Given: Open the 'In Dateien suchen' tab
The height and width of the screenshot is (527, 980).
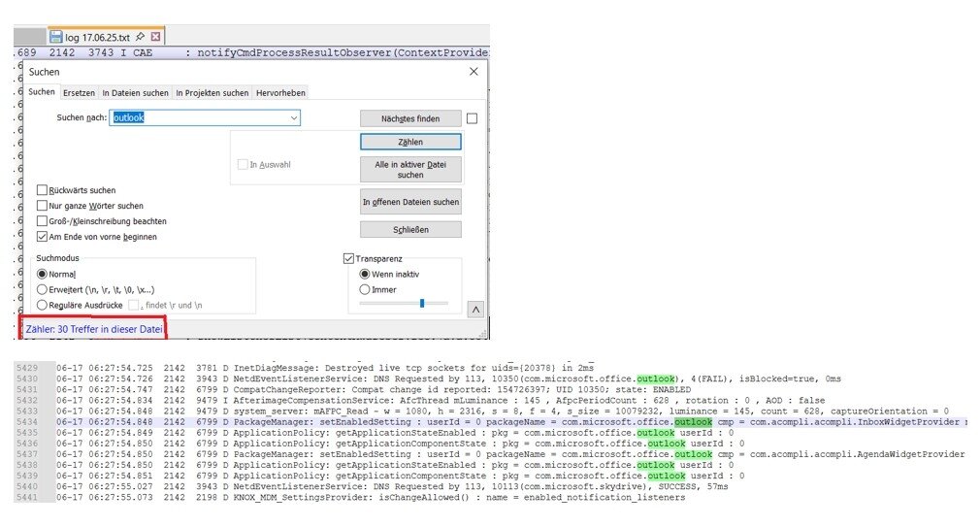Looking at the screenshot, I should click(135, 93).
